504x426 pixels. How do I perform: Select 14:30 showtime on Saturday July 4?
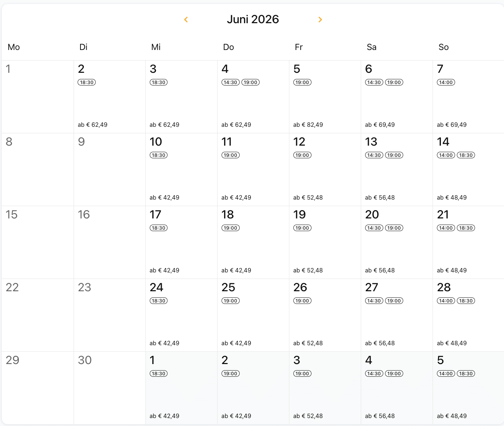pos(374,373)
